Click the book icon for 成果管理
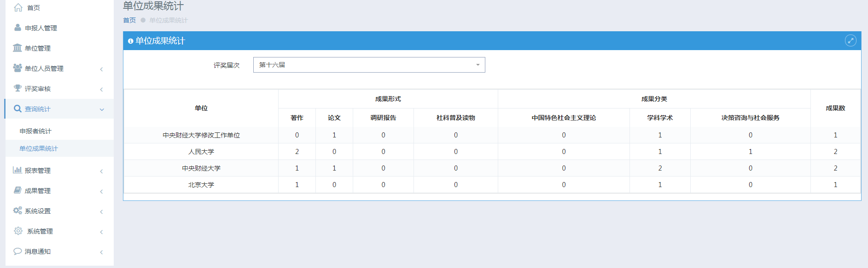Viewport: 868px width, 268px height. (17, 190)
